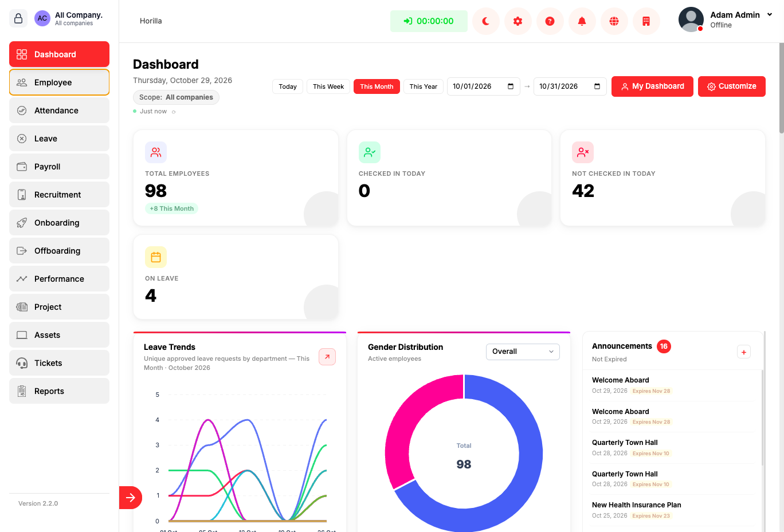Add announcement with plus icon
The height and width of the screenshot is (532, 784).
(x=744, y=352)
